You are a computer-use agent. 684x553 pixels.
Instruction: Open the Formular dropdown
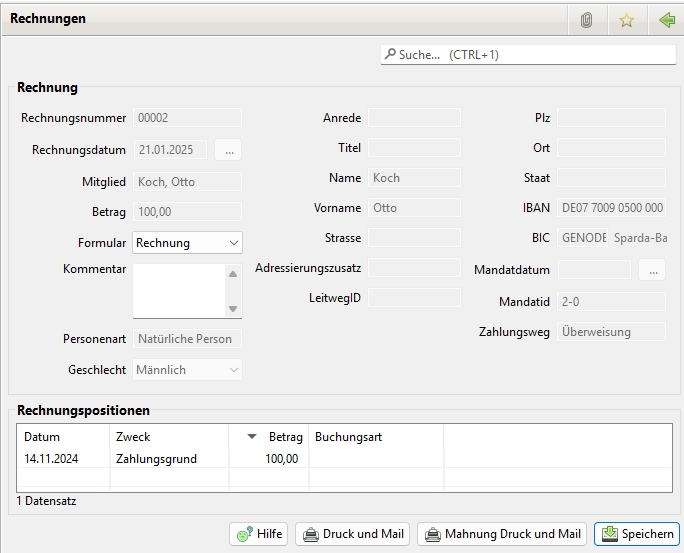187,243
